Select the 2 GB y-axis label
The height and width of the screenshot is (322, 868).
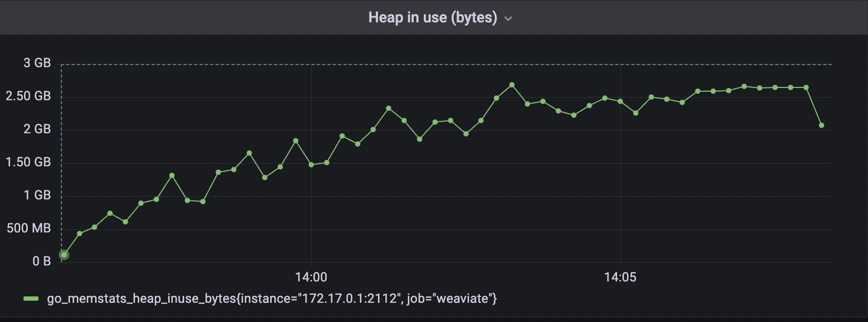[x=37, y=129]
